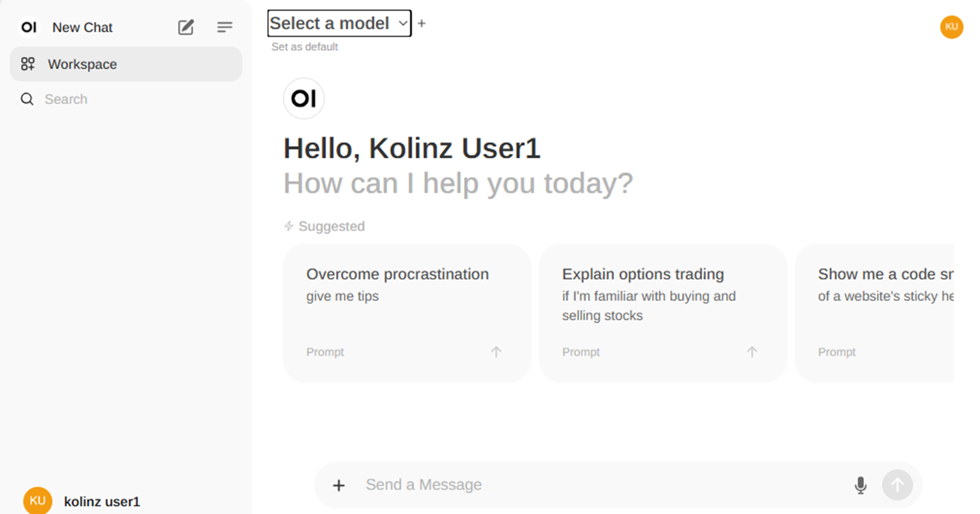
Task: Add another model with the plus icon
Action: click(422, 24)
